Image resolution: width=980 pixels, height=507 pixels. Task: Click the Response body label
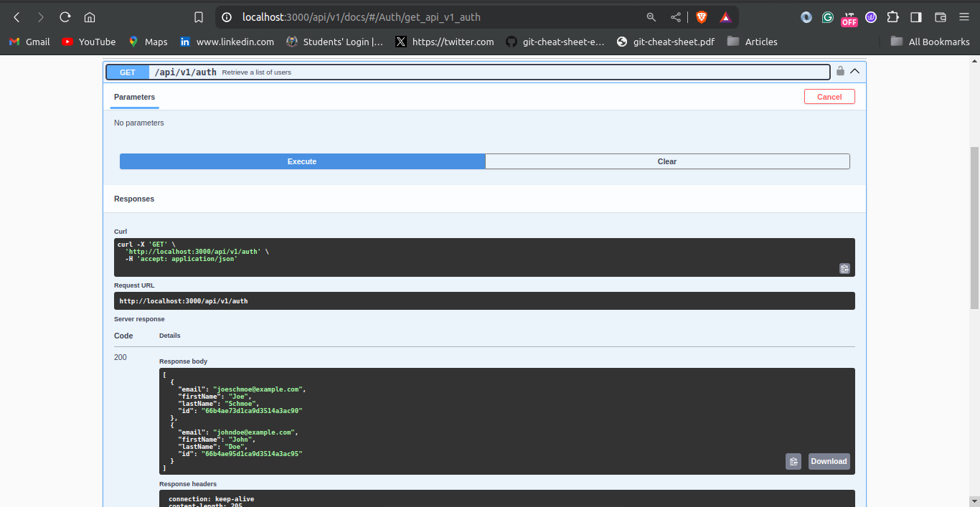183,361
